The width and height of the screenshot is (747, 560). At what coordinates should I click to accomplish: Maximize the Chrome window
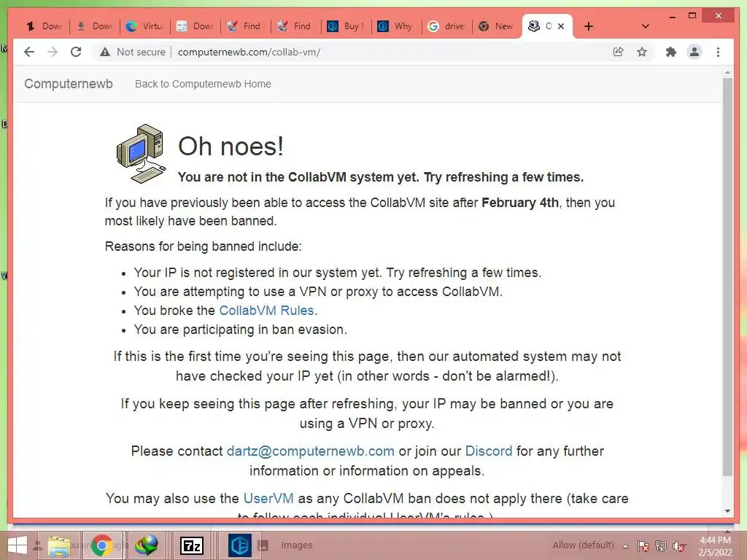coord(692,16)
